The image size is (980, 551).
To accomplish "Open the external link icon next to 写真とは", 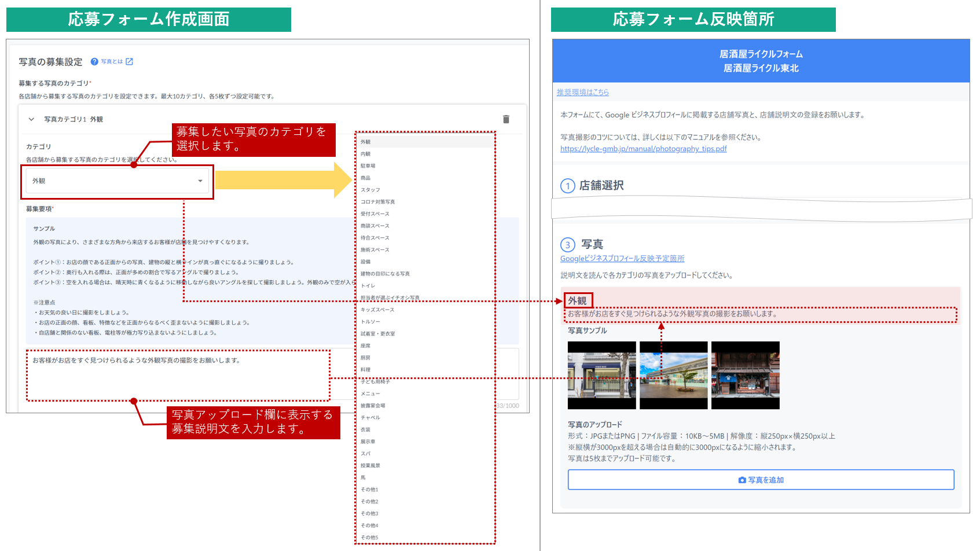I will (x=130, y=61).
